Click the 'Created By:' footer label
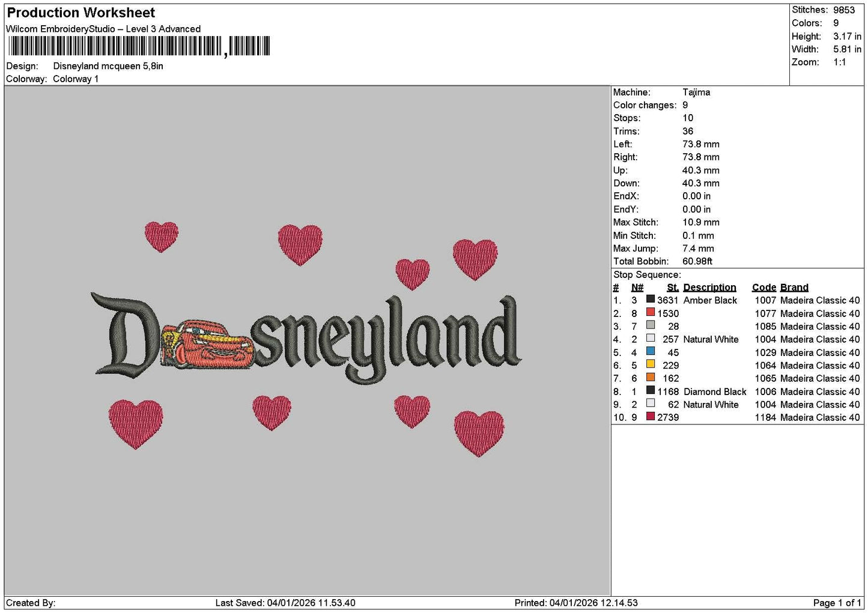Screen dimensions: 868x613 [31, 603]
